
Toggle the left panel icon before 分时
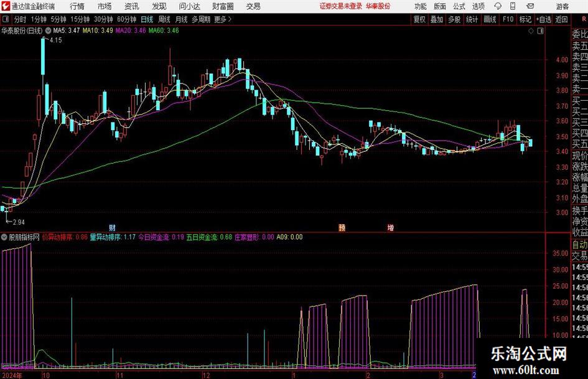5,19
